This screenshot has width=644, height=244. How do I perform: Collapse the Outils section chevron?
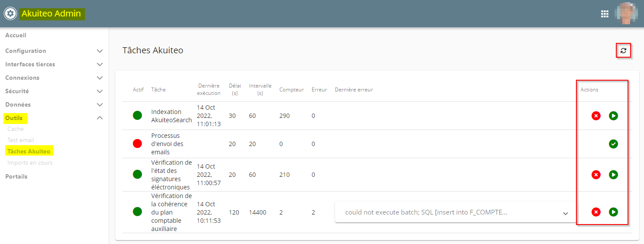click(x=100, y=118)
